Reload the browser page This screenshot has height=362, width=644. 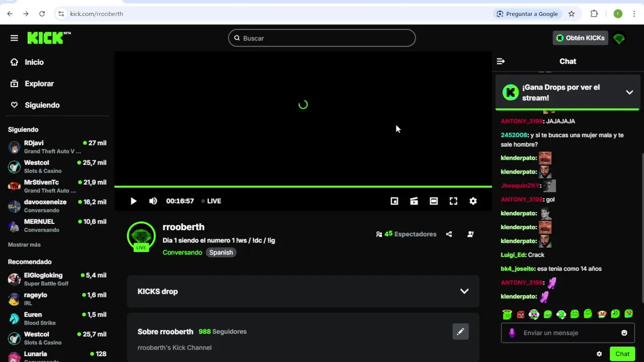(x=42, y=14)
